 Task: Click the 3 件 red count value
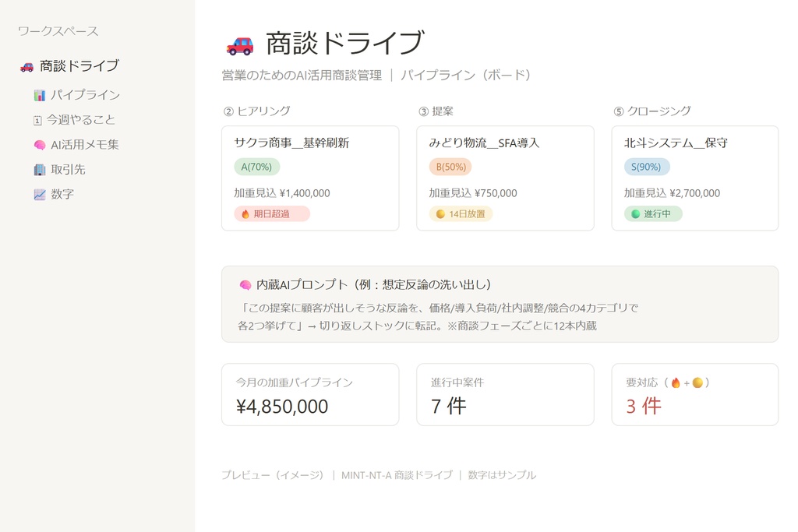point(643,407)
